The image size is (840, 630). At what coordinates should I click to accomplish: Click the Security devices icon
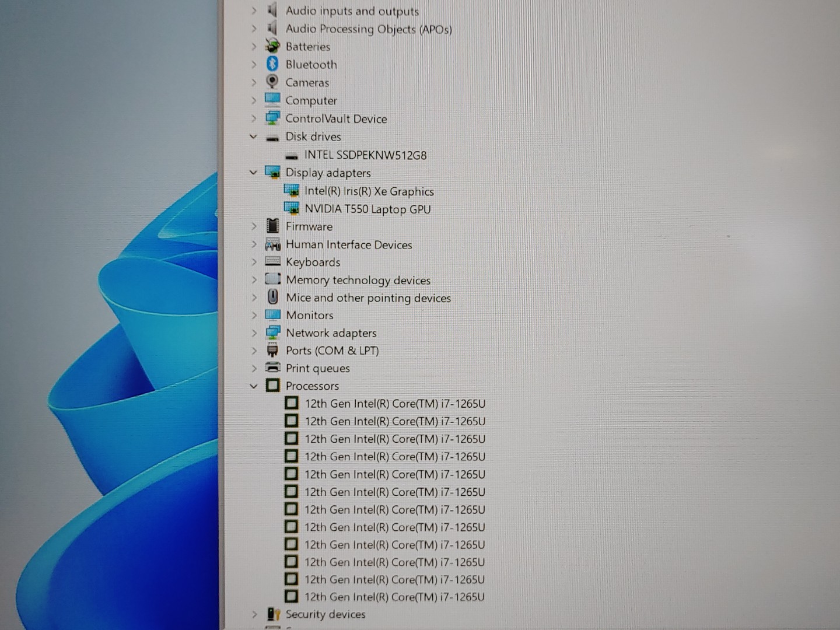click(x=274, y=614)
